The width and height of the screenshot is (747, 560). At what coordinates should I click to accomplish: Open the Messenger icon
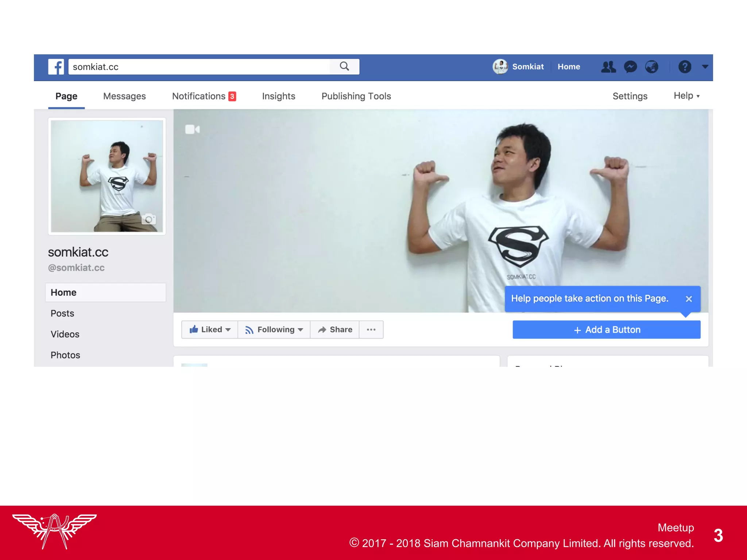(x=630, y=67)
